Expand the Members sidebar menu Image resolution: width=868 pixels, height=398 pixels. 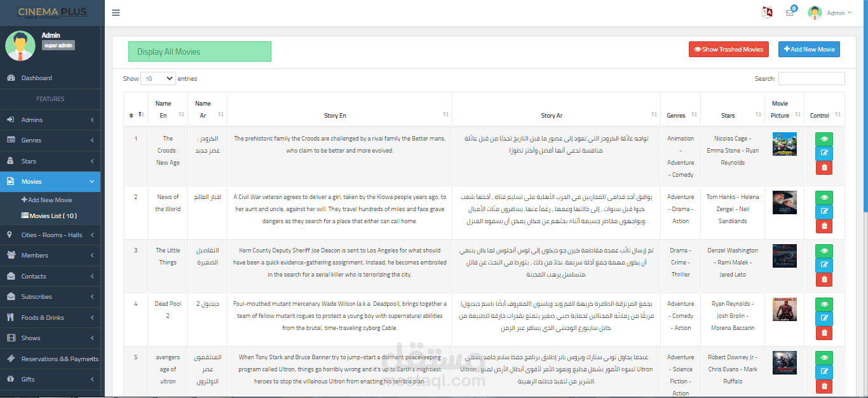pos(50,256)
